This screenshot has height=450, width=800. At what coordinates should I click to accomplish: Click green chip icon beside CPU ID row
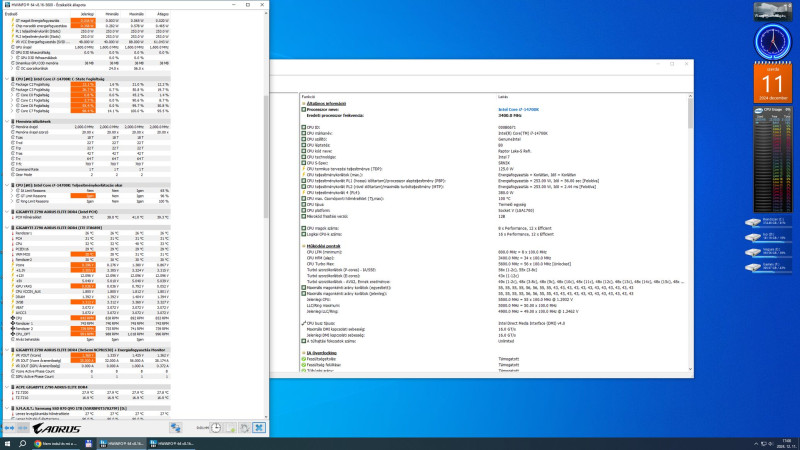(x=304, y=128)
